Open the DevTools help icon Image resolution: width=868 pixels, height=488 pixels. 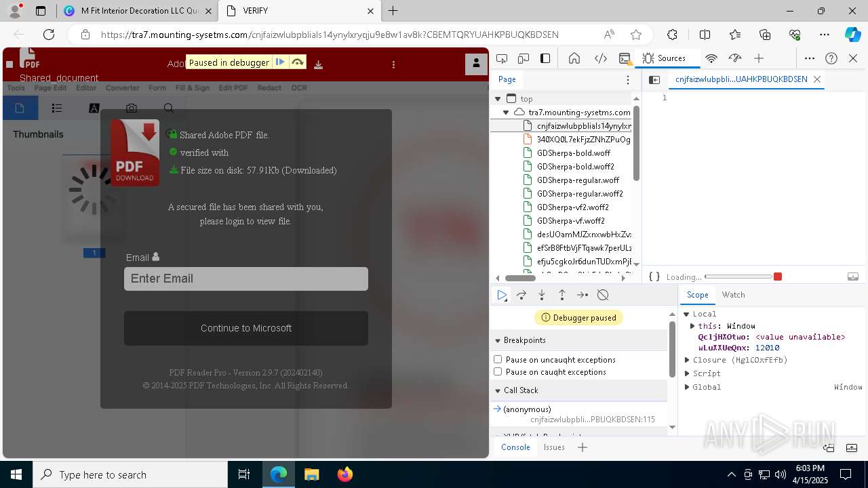[x=831, y=58]
